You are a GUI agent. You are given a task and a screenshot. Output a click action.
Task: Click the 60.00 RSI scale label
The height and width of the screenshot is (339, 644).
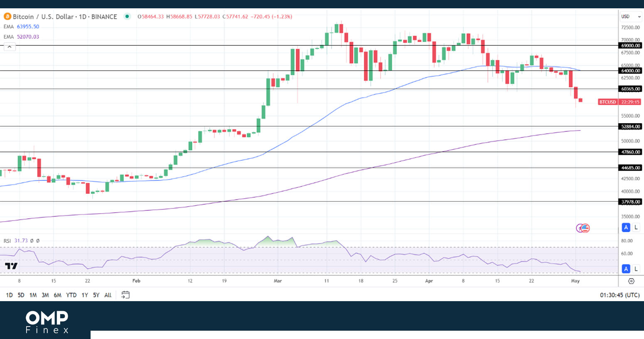627,253
